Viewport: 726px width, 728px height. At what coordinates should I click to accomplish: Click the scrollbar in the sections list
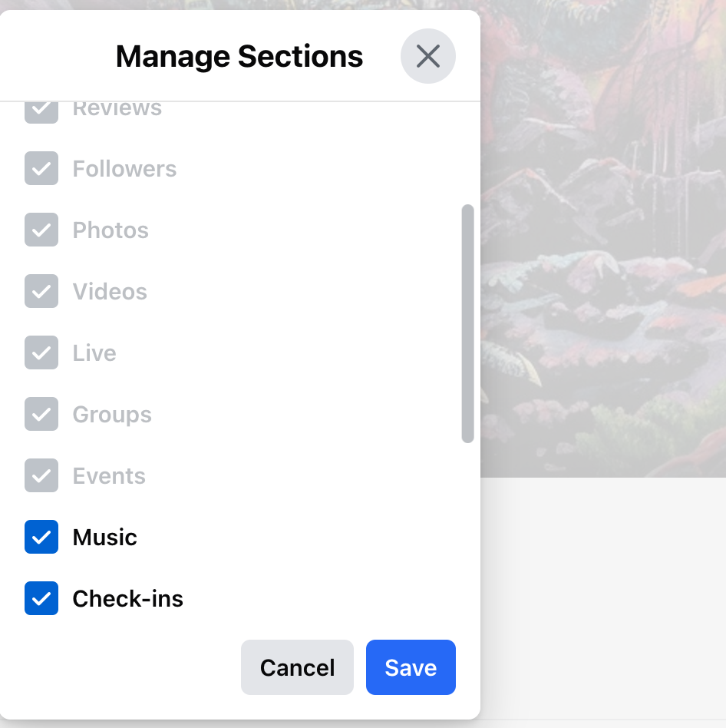click(x=468, y=323)
